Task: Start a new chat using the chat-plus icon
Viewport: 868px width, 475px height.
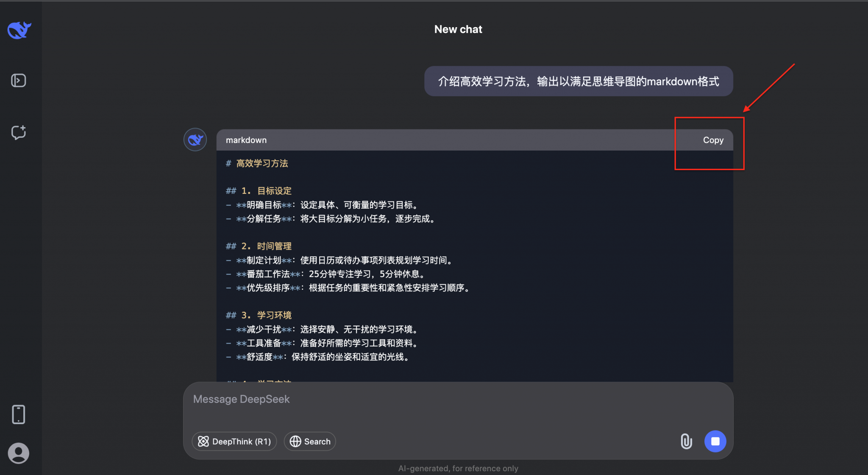Action: (x=19, y=132)
